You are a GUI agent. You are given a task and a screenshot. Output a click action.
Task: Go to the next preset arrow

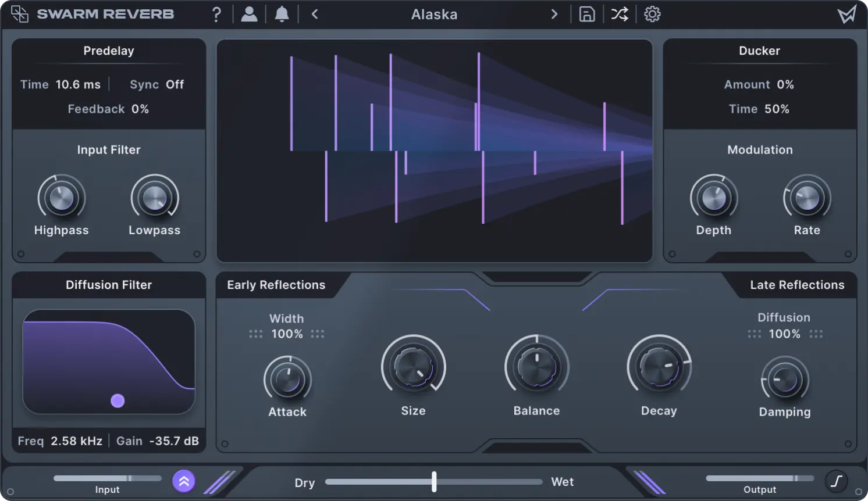click(554, 14)
